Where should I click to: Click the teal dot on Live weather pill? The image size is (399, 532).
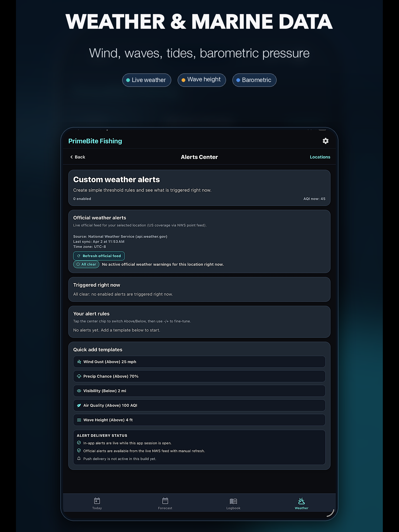tap(128, 80)
